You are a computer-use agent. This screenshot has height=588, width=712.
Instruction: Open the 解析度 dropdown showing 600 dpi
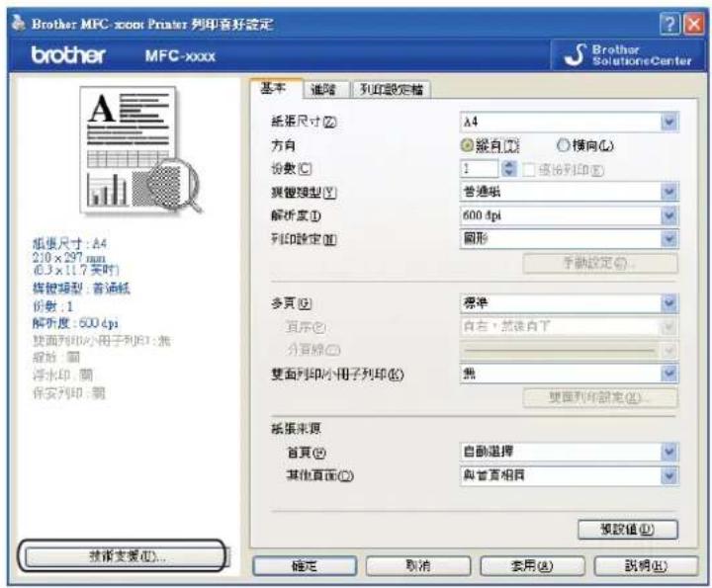570,215
